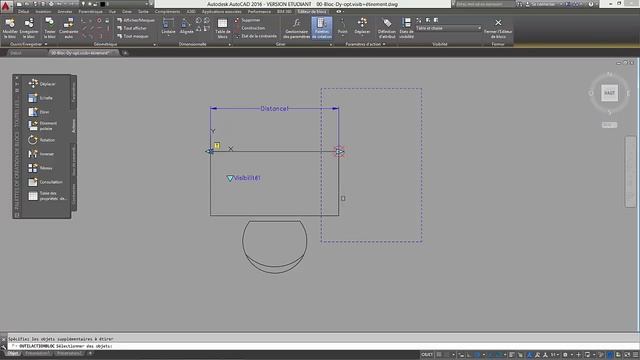
Task: Click the ViewCube HAUT face
Action: coord(609,93)
